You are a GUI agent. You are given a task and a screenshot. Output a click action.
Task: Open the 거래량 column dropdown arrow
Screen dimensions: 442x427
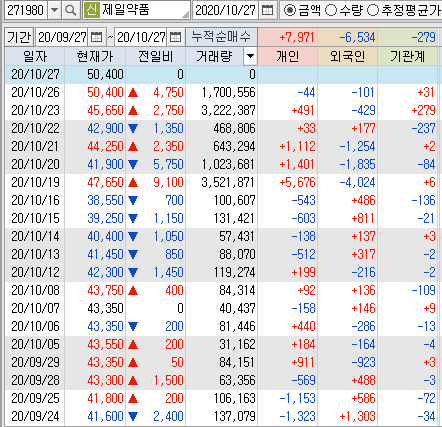coord(250,56)
